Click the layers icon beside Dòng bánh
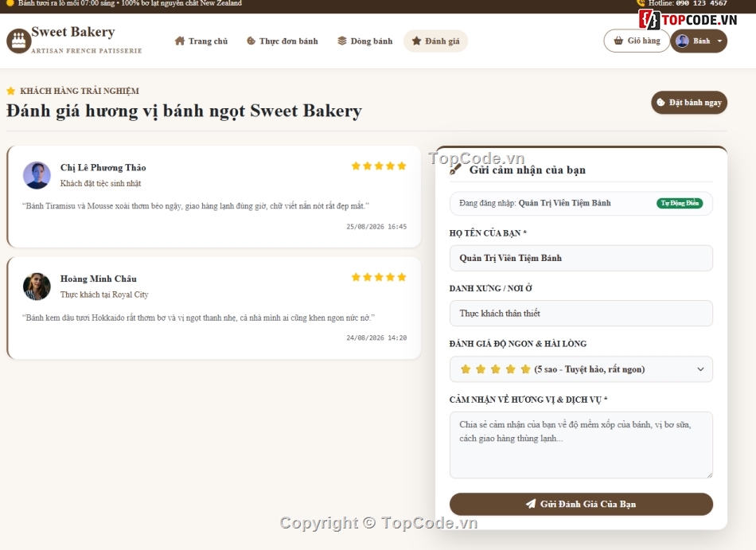This screenshot has width=756, height=550. click(342, 41)
